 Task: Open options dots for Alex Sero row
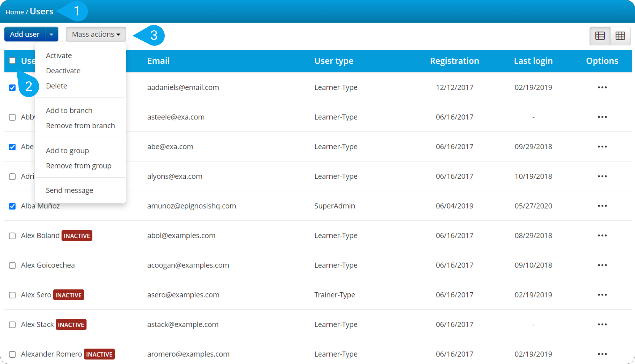(602, 295)
